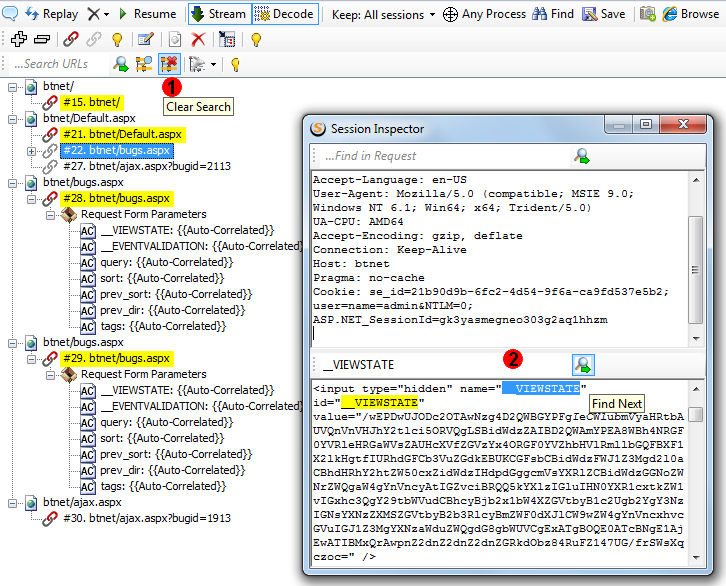The image size is (726, 586).
Task: Click the Browse Internet Explorer button
Action: 690,14
